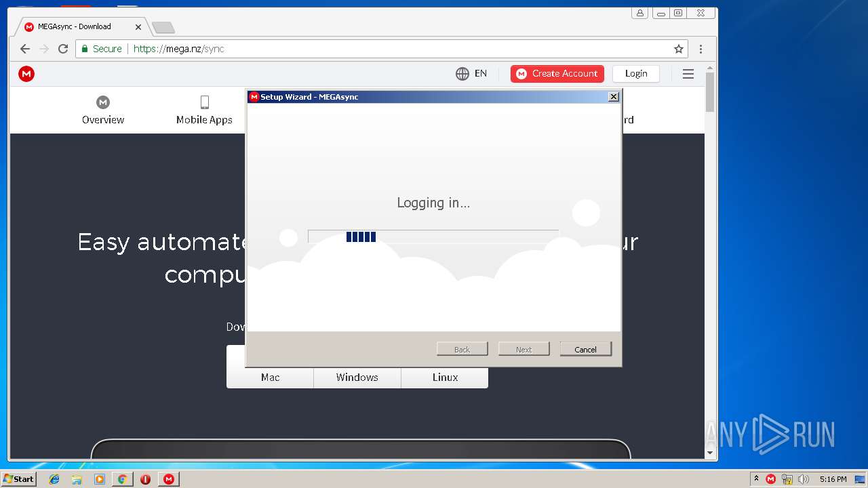Click the Create Account button

[x=557, y=74]
